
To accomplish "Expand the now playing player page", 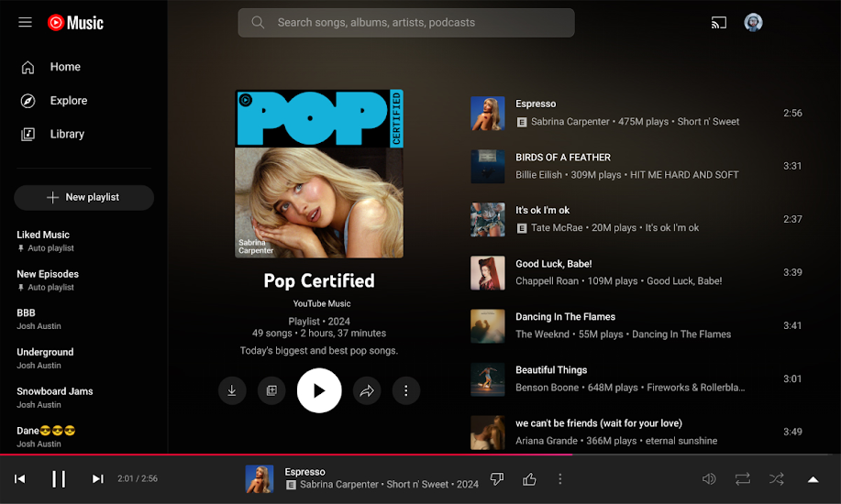I will (x=813, y=479).
